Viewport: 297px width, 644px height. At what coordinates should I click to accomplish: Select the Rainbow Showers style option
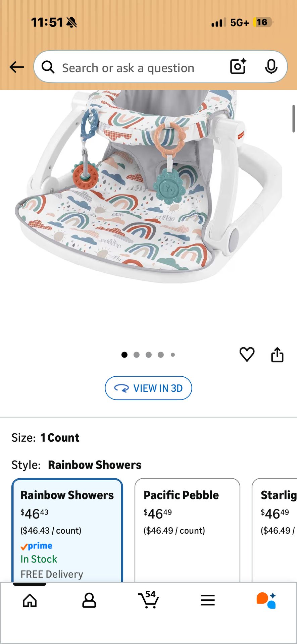(67, 531)
